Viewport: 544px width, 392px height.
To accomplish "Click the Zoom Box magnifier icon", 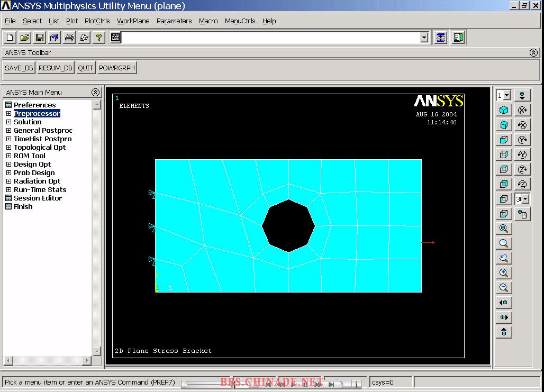I will (504, 243).
